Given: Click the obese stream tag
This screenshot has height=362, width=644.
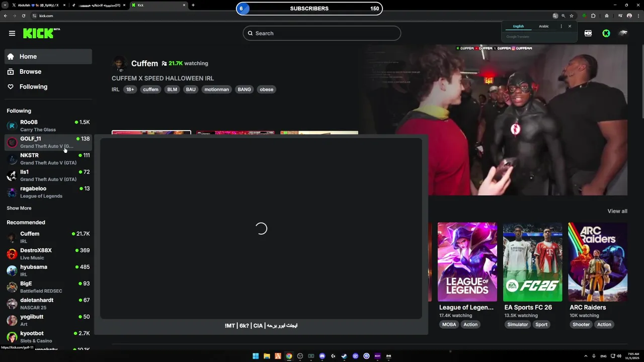Looking at the screenshot, I should click(266, 89).
